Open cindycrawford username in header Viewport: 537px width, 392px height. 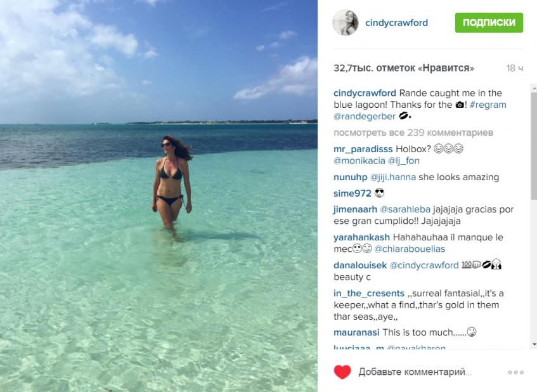pos(396,23)
